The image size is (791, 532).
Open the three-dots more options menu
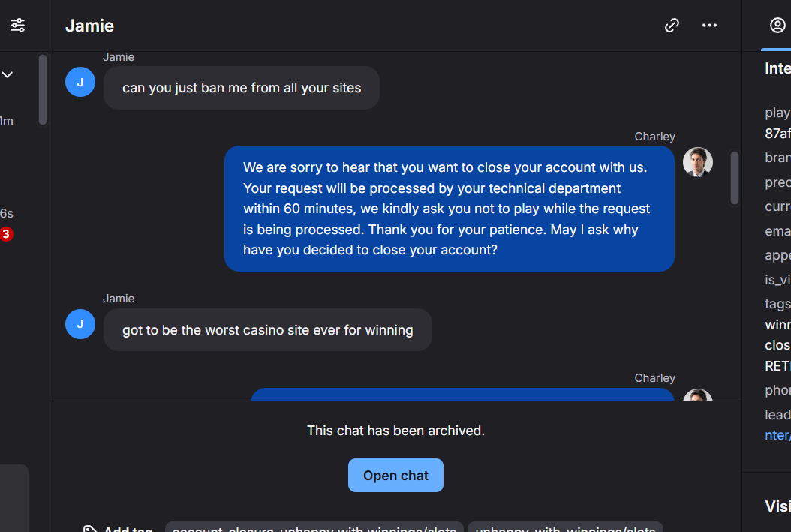click(x=709, y=26)
